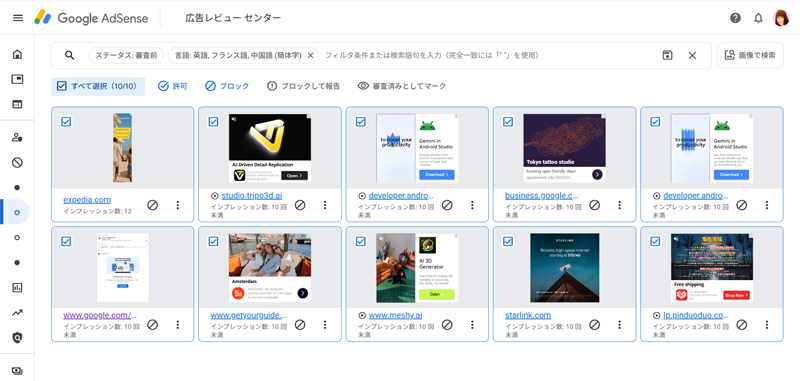Uncheck the meshy.ai ad card
This screenshot has width=800, height=381.
(361, 241)
